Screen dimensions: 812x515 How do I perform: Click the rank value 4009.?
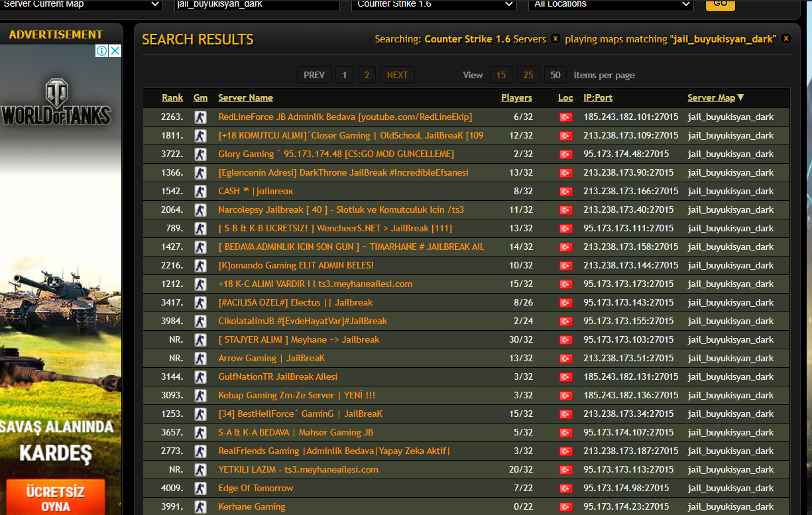coord(172,488)
